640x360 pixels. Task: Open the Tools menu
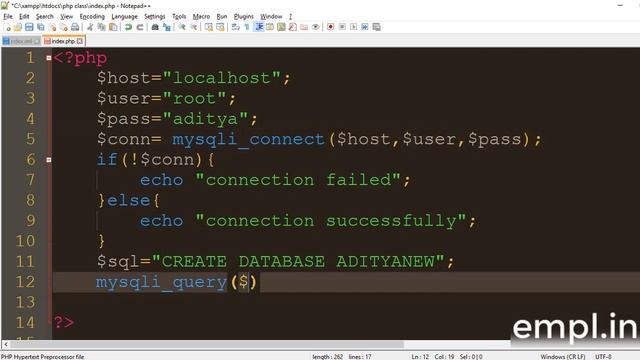point(179,16)
